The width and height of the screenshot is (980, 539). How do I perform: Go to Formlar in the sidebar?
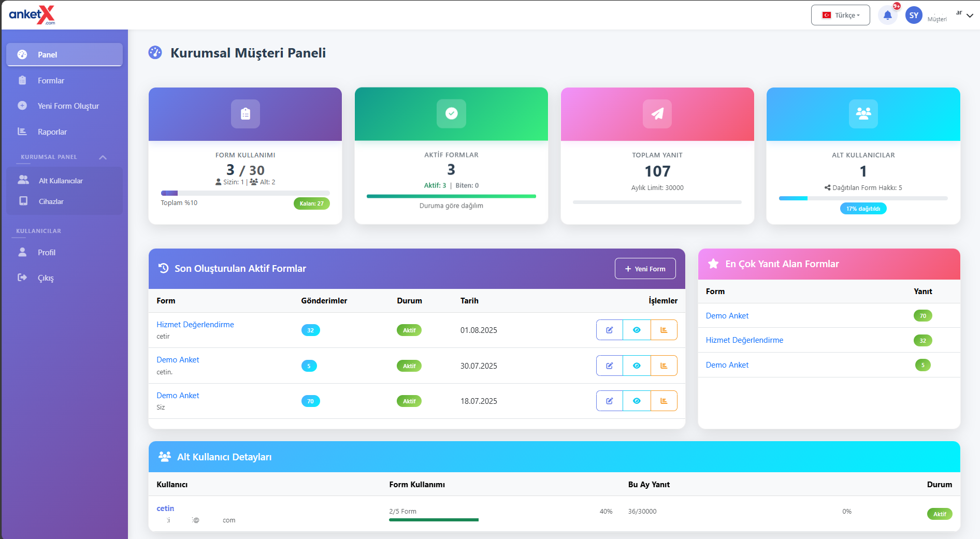pos(51,81)
